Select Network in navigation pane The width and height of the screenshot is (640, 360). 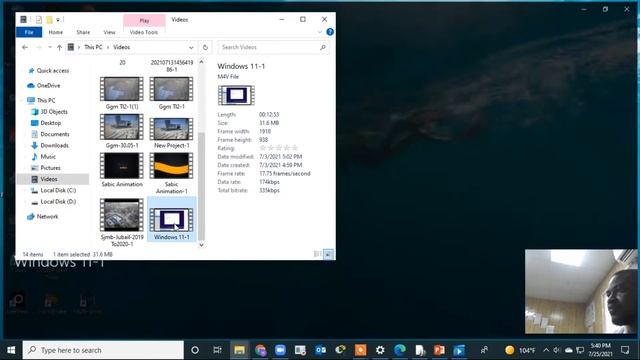point(47,217)
